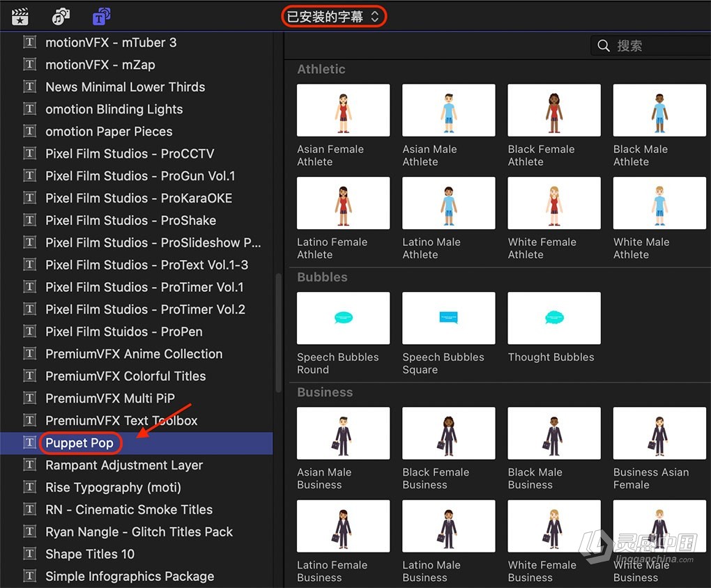Click the Bubbles section header
This screenshot has height=588, width=711.
323,277
